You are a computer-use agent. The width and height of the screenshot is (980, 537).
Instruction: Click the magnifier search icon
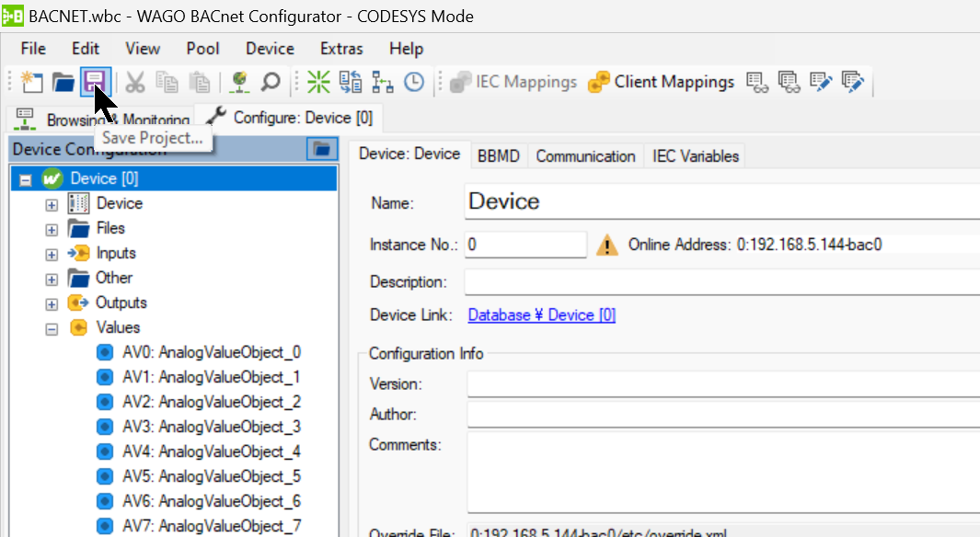[271, 82]
